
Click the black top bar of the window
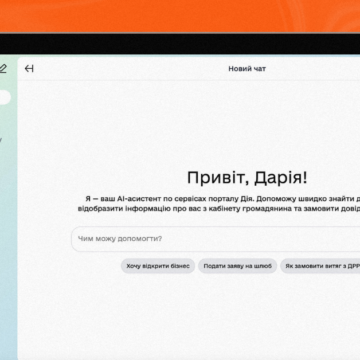coord(180,44)
